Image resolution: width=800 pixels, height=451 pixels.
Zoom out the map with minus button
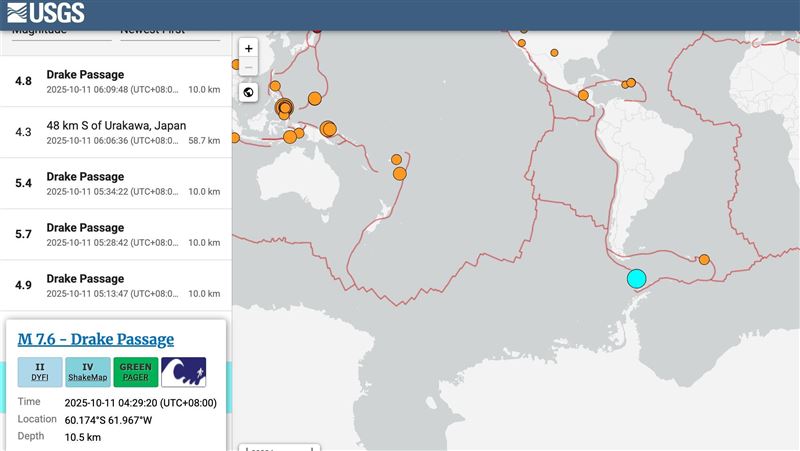[x=248, y=67]
